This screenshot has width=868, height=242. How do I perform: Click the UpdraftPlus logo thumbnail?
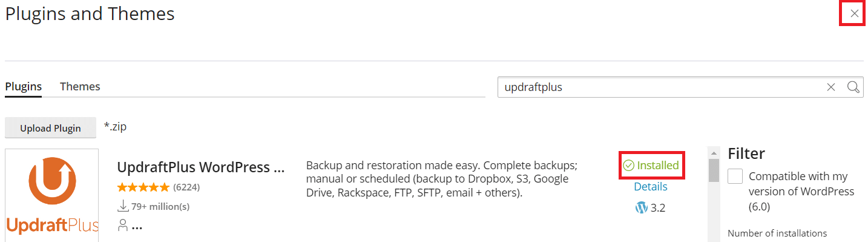[x=52, y=195]
